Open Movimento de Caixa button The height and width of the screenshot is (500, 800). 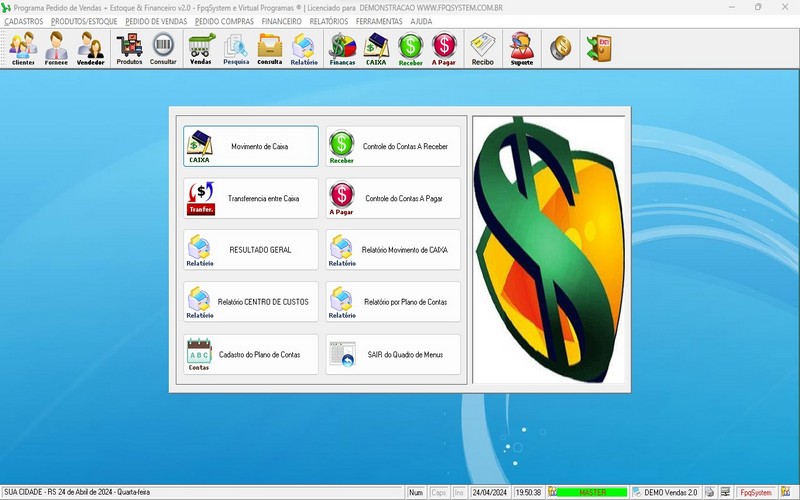click(x=251, y=146)
